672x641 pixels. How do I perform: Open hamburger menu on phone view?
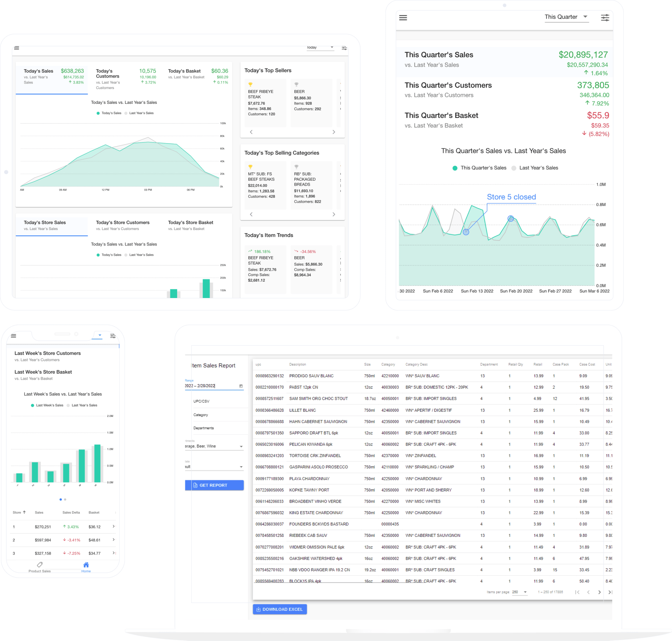click(13, 336)
